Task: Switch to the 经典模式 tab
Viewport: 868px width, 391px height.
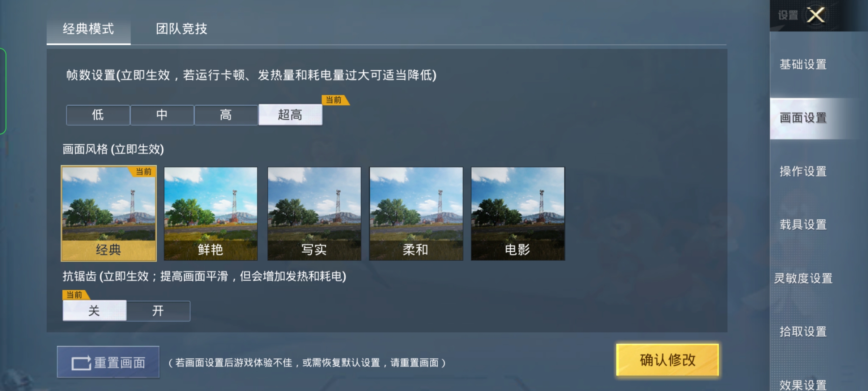Action: tap(89, 29)
